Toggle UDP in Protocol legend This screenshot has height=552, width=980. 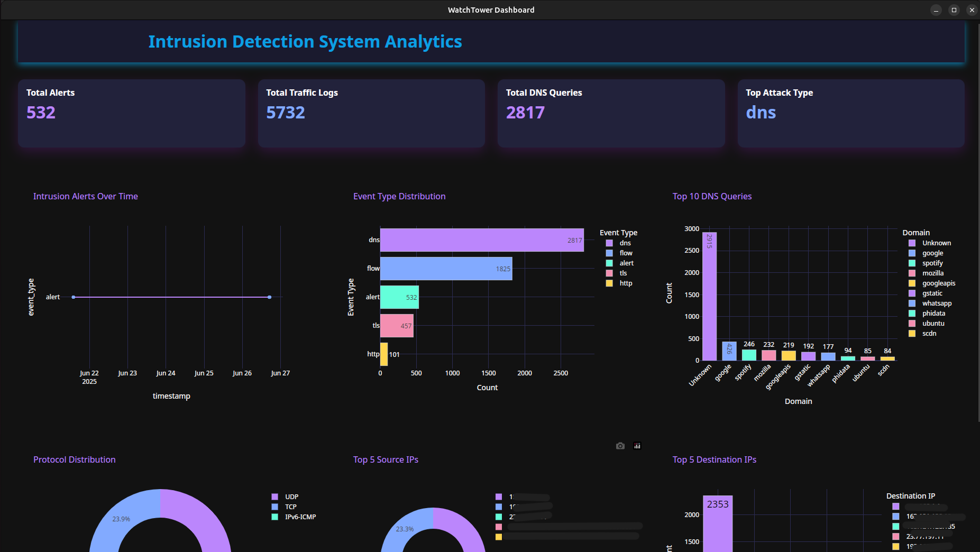[285, 496]
